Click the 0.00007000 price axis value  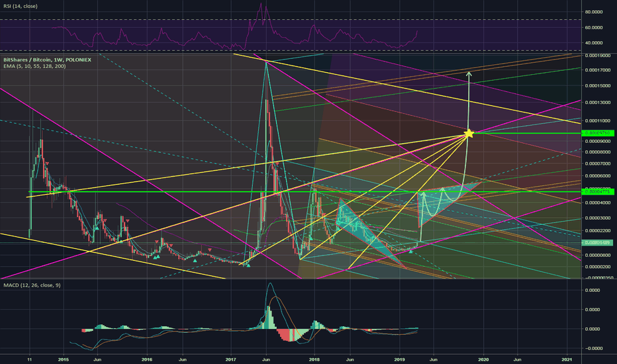click(x=598, y=163)
